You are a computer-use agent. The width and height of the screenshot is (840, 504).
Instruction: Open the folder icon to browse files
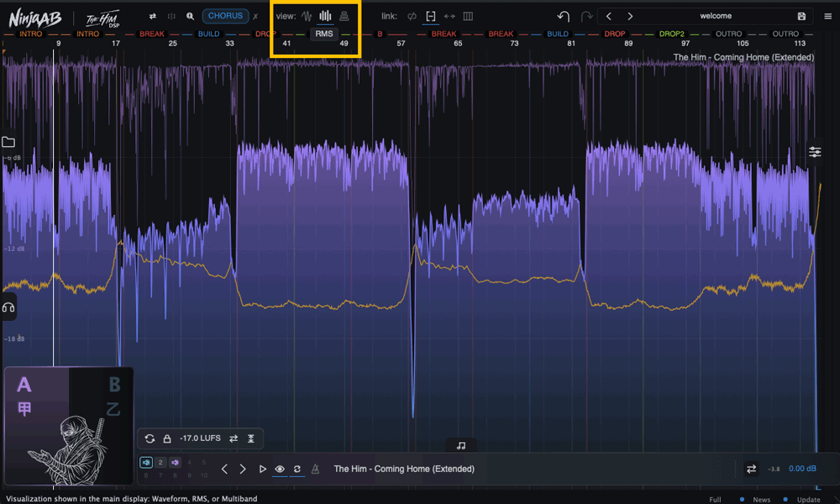tap(8, 142)
